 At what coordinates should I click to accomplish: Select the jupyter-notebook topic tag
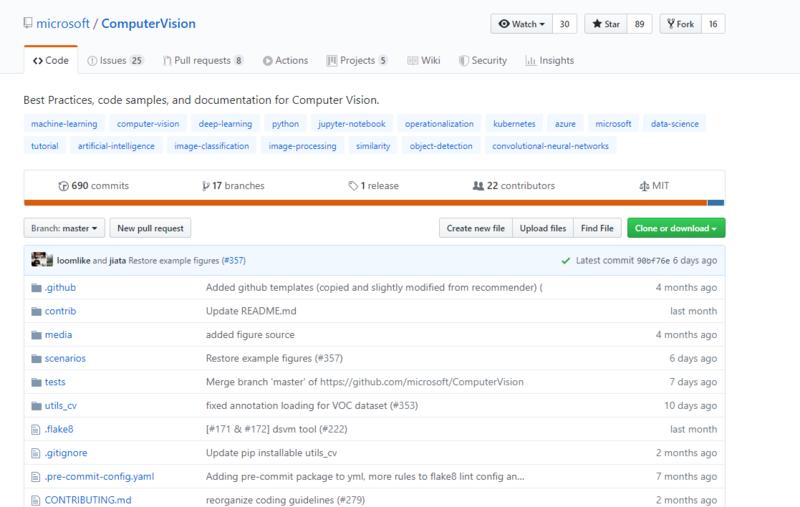coord(352,123)
